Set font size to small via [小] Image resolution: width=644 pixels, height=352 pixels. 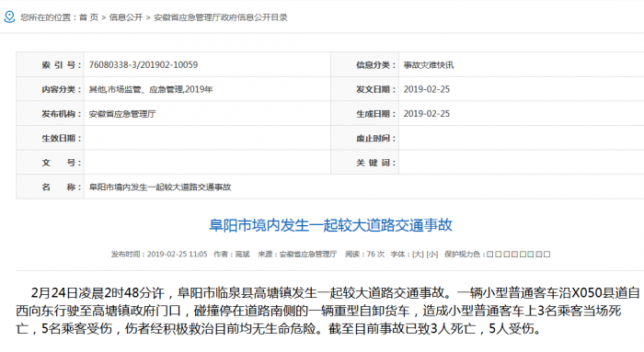(432, 255)
